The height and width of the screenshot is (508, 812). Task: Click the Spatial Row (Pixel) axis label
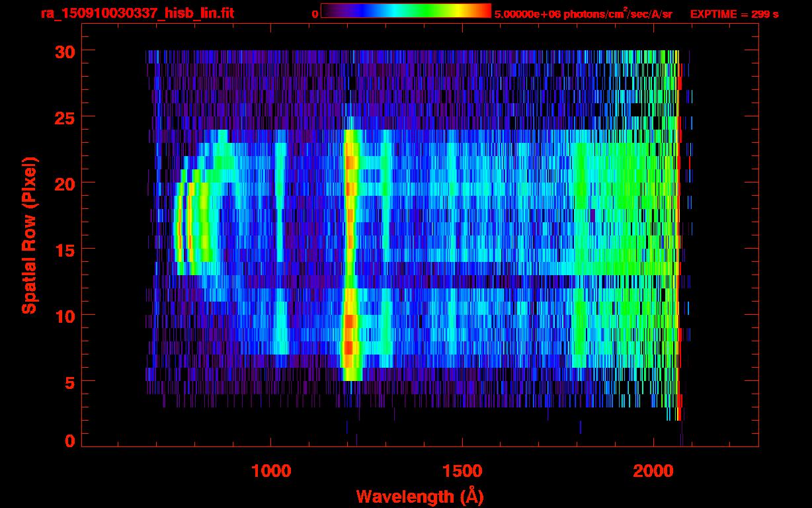tap(28, 235)
